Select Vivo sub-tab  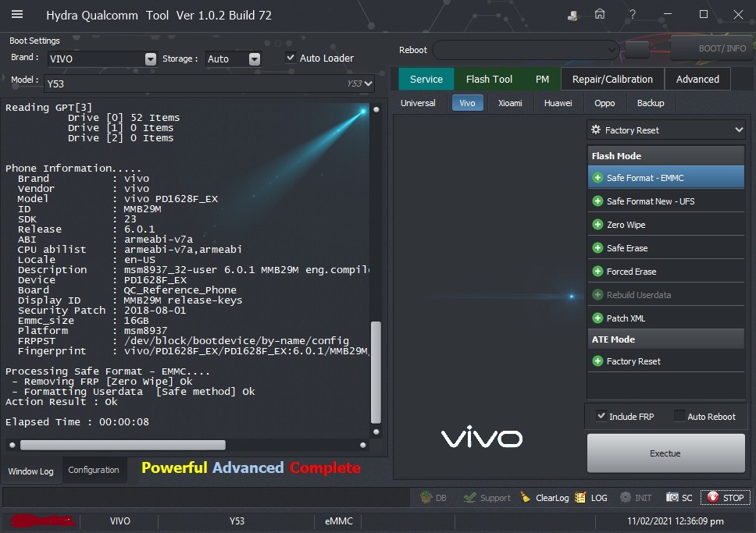pyautogui.click(x=467, y=103)
